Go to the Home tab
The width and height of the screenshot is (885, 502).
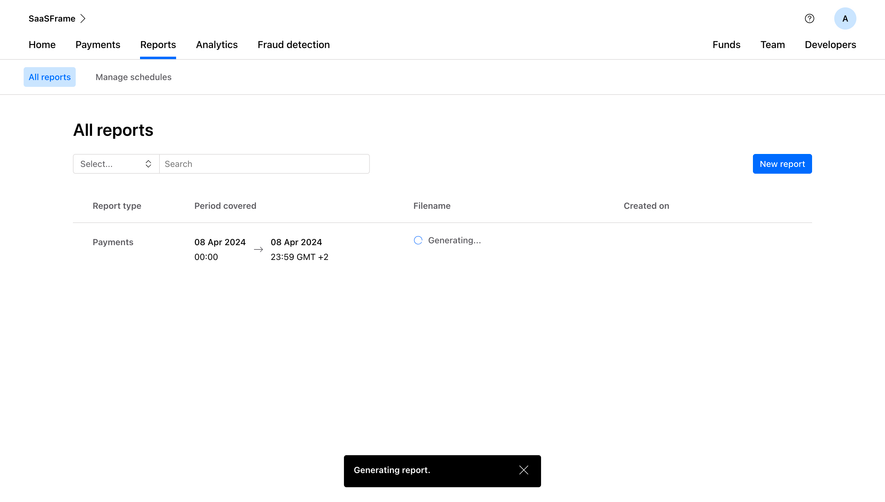point(42,45)
